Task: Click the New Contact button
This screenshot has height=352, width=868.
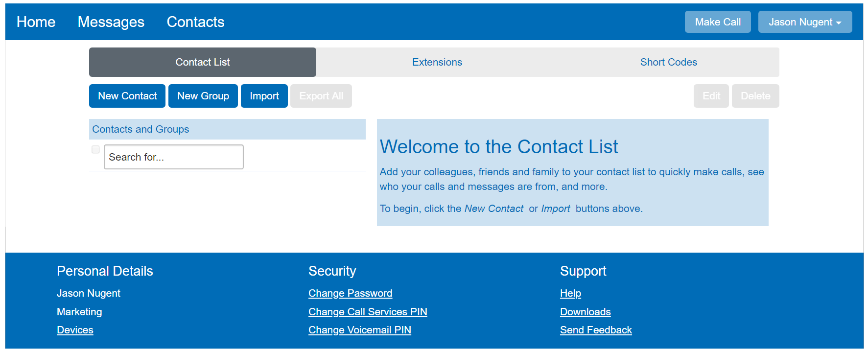Action: point(127,96)
